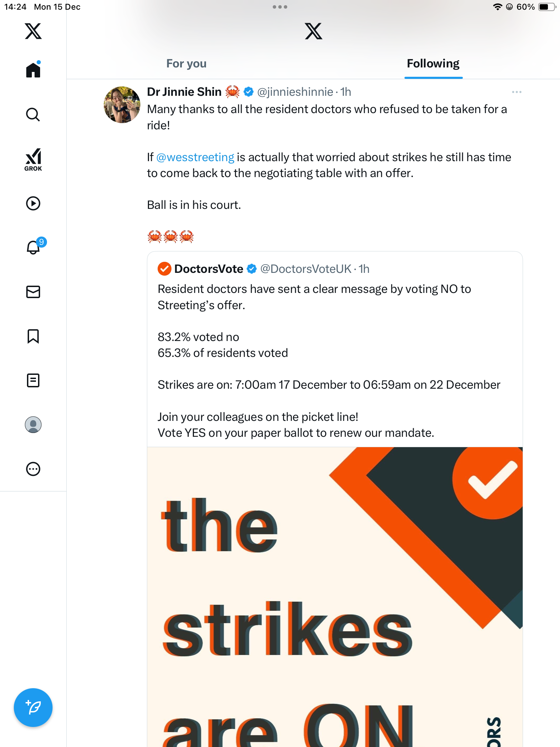This screenshot has width=560, height=747.
Task: Launch Grok from the sidebar
Action: [x=33, y=159]
